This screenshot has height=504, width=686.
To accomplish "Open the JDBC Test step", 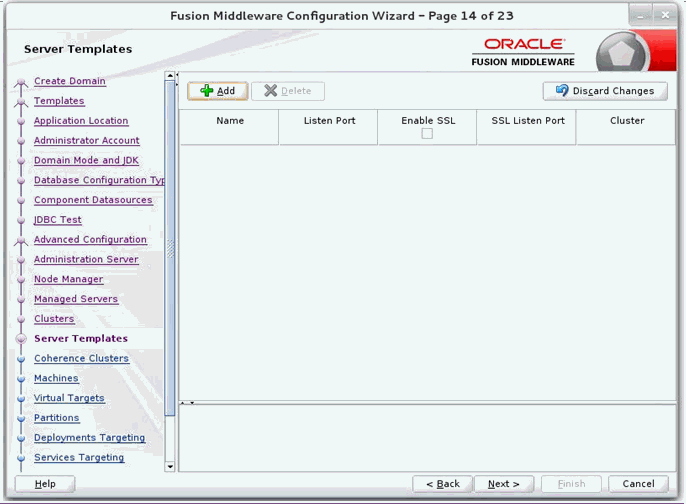I will (x=58, y=220).
